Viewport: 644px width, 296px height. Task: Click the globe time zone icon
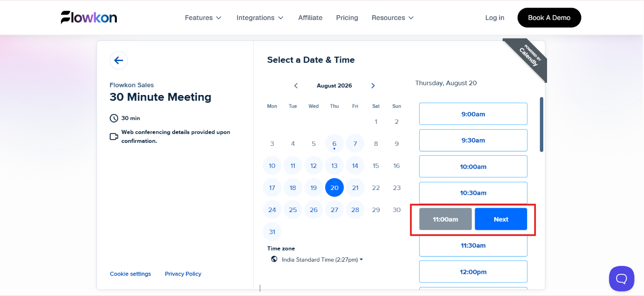tap(274, 259)
